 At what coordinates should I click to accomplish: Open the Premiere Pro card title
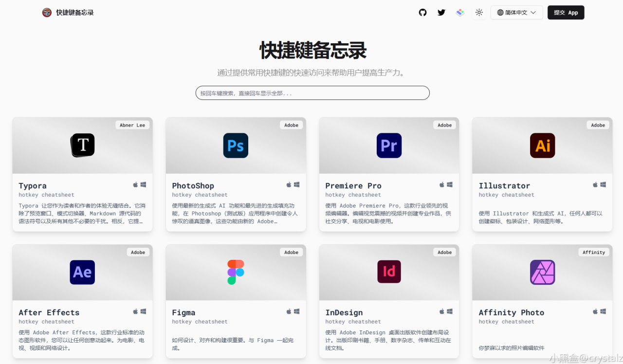353,186
